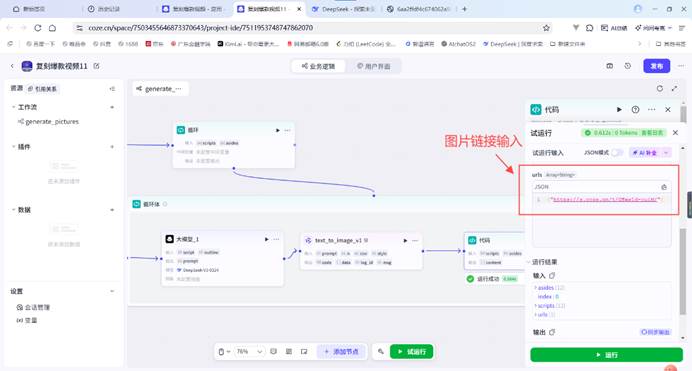Add new data with 数据 plus

(112, 210)
